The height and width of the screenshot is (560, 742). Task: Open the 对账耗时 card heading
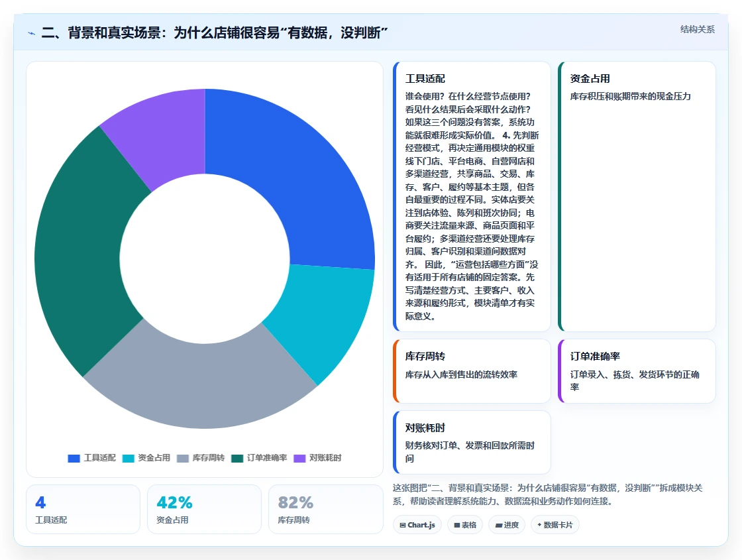[x=425, y=428]
